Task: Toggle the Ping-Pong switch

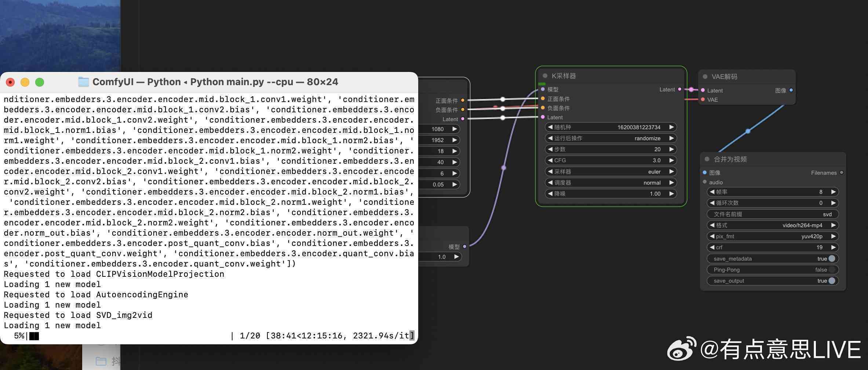Action: point(832,269)
